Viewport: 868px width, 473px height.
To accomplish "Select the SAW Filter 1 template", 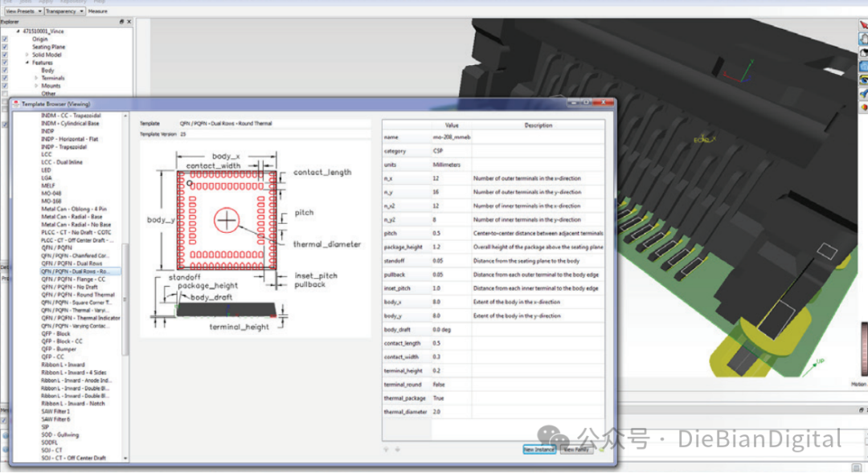I will 55,412.
